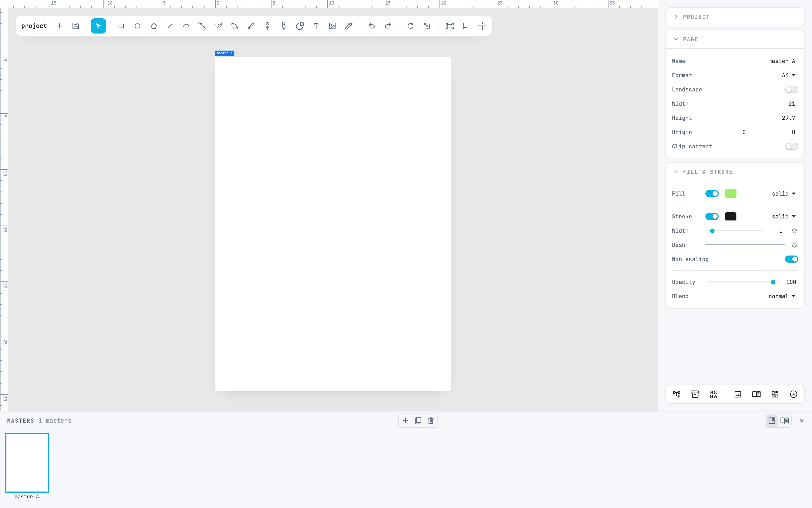Select the straight Line tool
Screen dimensions: 812x508
170,26
